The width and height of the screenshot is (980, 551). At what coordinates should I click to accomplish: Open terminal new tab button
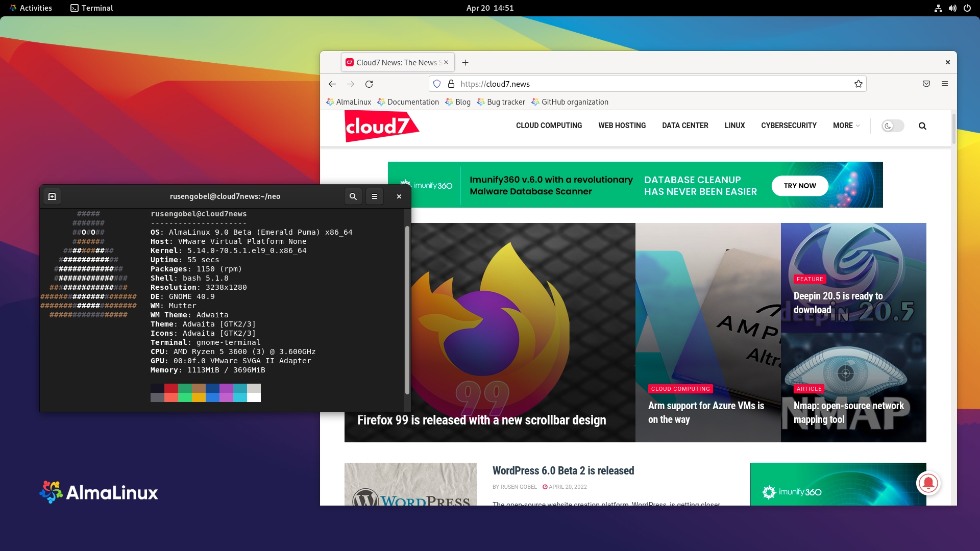[x=52, y=196]
